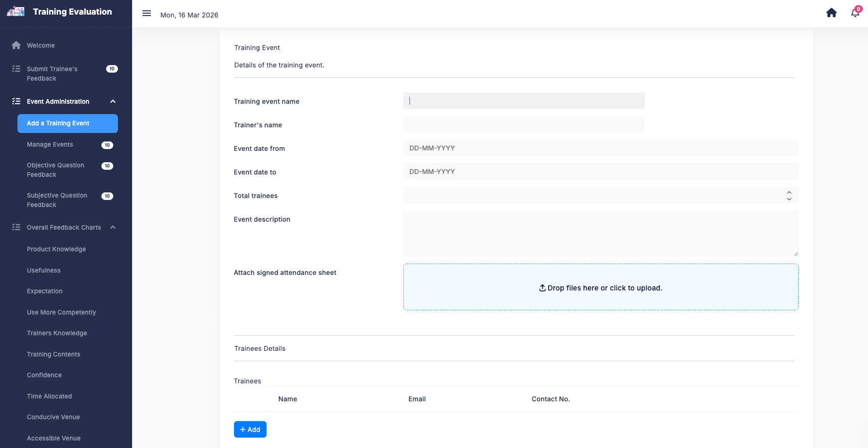The image size is (868, 448).
Task: Click into the Event description textarea
Action: coord(600,233)
